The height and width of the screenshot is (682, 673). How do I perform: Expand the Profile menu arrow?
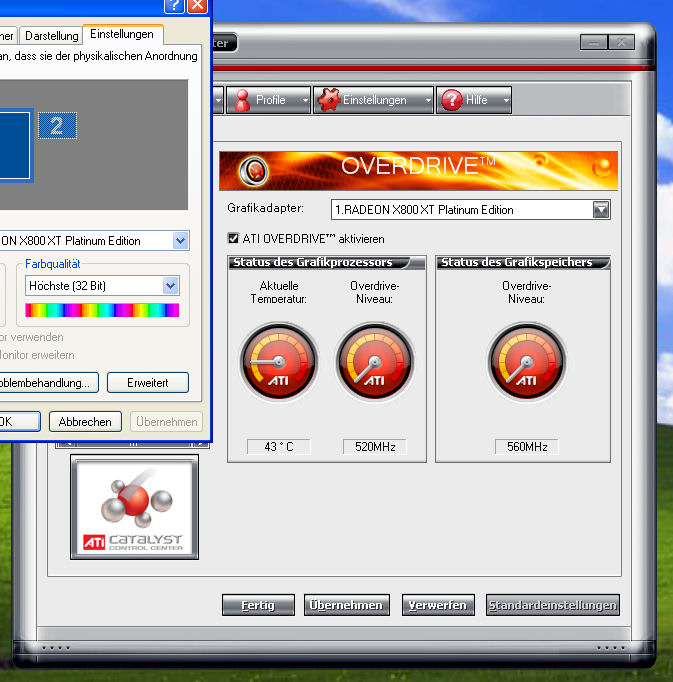coord(305,100)
